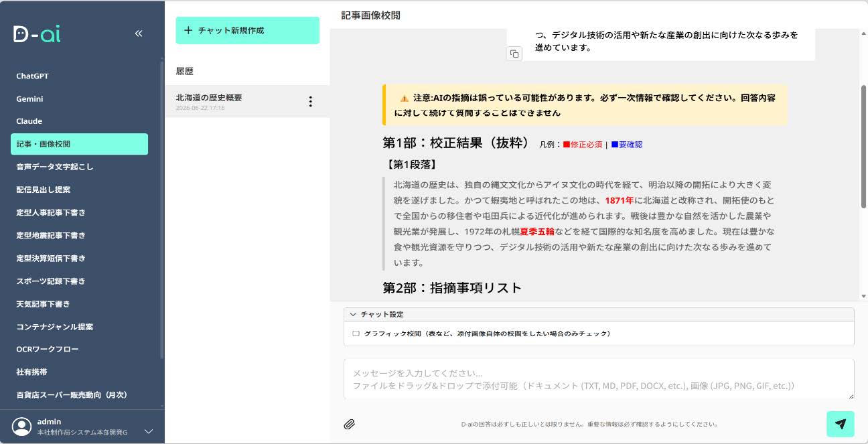Click the chat scrollbar down arrow
868x444 pixels.
click(863, 296)
